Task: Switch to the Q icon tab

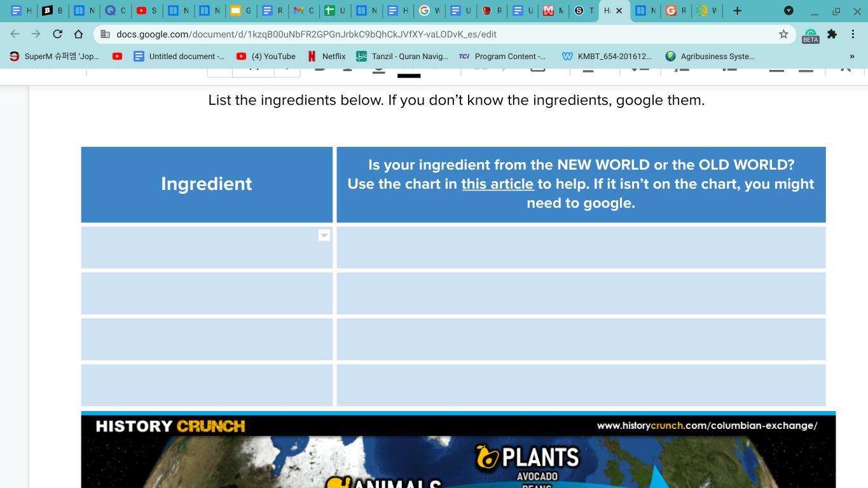Action: [115, 11]
